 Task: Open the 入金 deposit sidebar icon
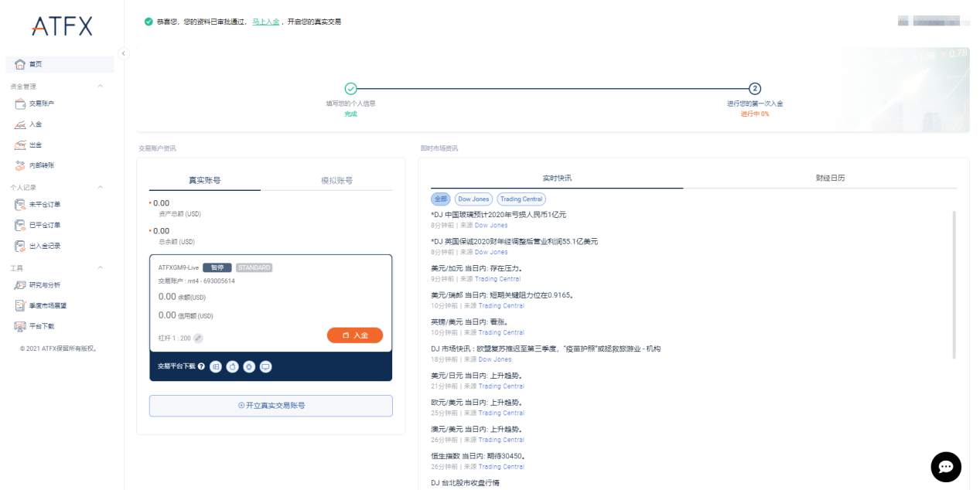click(x=20, y=124)
